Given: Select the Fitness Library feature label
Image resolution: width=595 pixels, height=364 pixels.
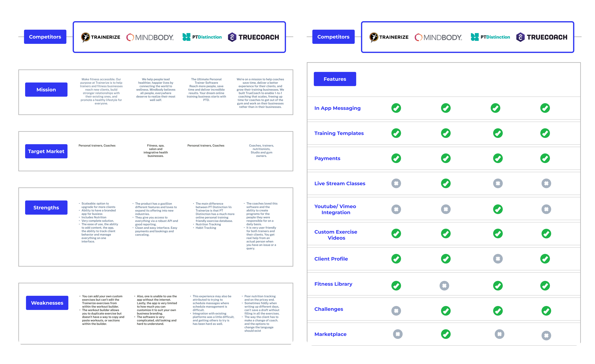Looking at the screenshot, I should [x=333, y=284].
